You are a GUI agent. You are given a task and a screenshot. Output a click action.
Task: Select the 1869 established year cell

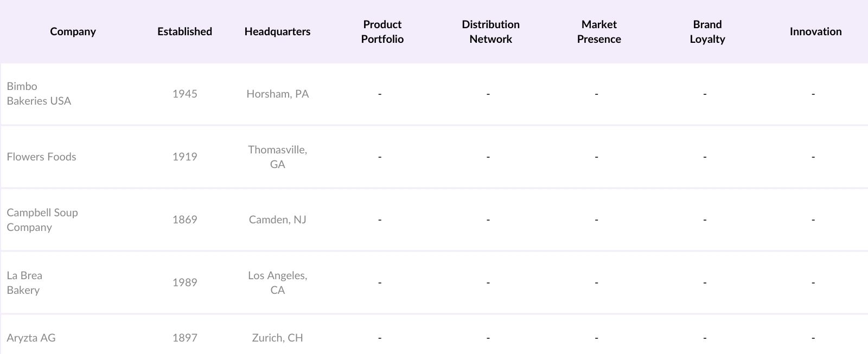coord(184,220)
